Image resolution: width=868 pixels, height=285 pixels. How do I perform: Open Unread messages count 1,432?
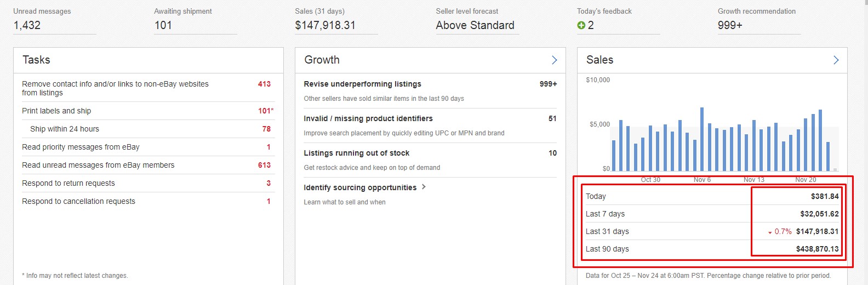tap(27, 25)
